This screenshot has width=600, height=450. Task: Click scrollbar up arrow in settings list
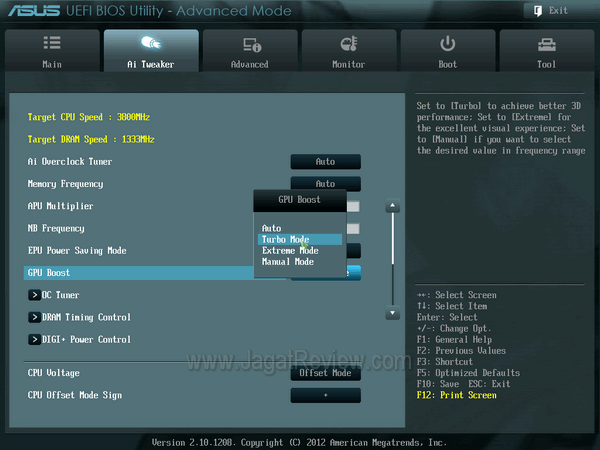coord(393,207)
